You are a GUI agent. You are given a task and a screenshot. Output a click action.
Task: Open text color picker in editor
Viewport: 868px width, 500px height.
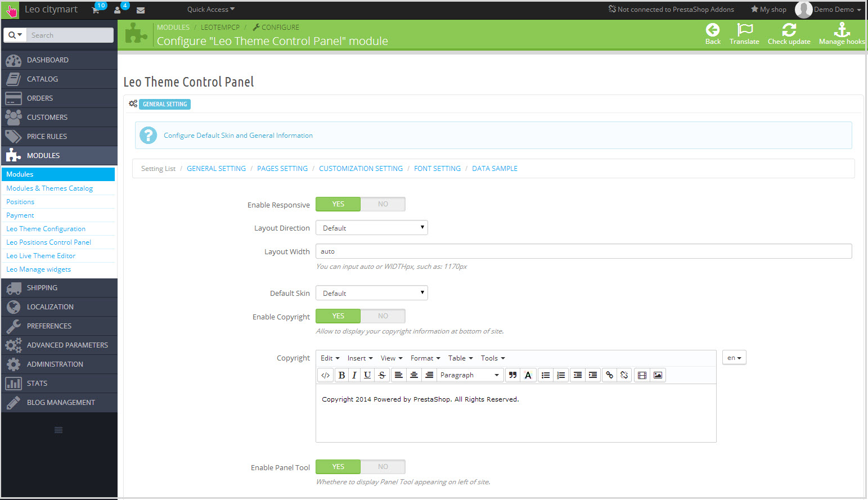click(528, 375)
